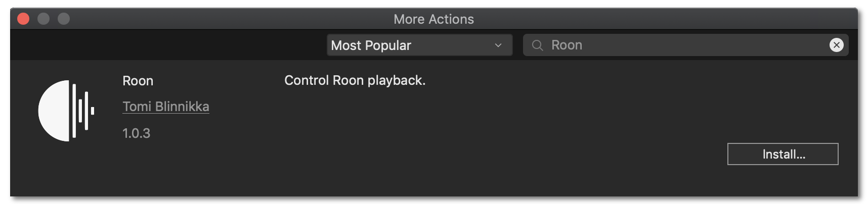Close the More Actions window
868x204 pixels.
[x=23, y=19]
